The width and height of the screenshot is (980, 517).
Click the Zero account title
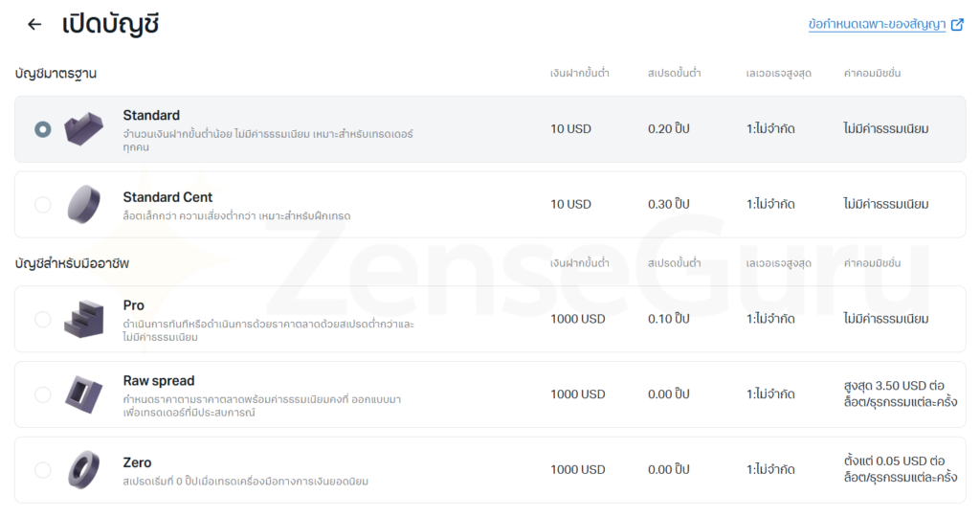click(x=137, y=462)
